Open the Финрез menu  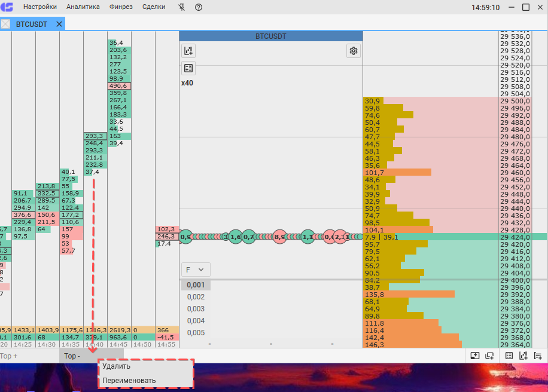click(121, 7)
